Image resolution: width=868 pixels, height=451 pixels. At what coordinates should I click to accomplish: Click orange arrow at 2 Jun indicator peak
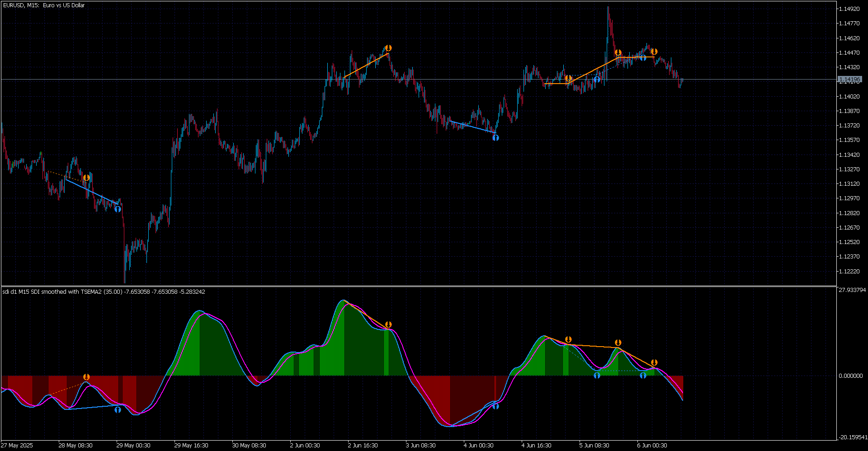[x=388, y=324]
